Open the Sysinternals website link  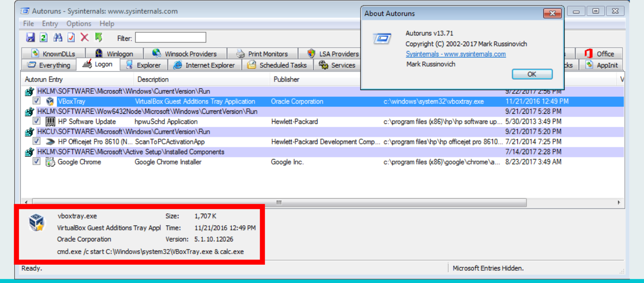[x=456, y=54]
